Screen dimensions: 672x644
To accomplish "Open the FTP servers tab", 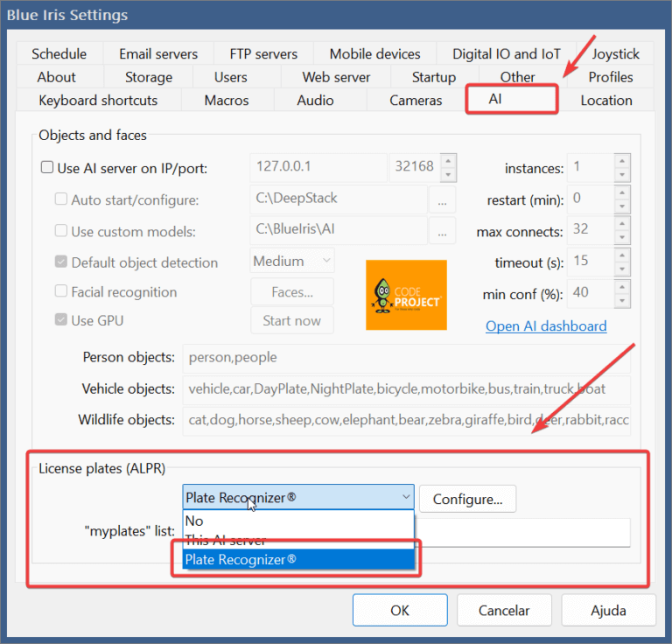I will [263, 53].
